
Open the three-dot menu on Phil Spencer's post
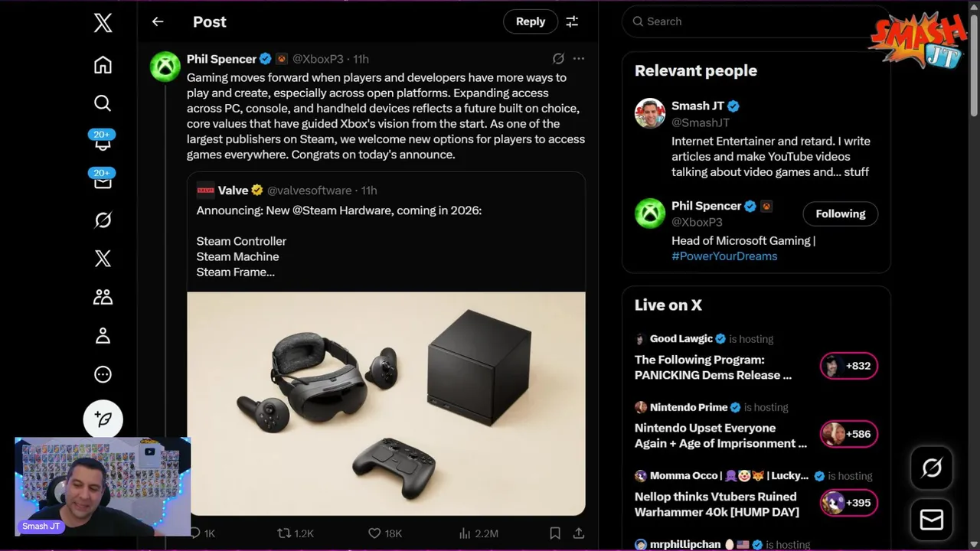[x=579, y=59]
